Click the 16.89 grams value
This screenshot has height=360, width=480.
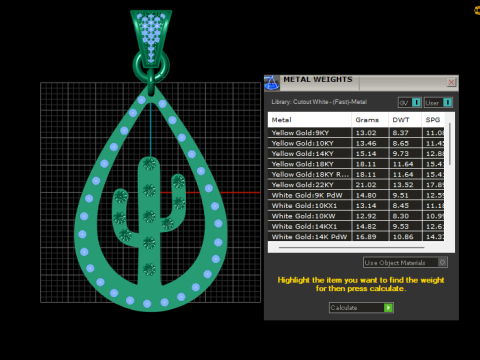point(366,236)
